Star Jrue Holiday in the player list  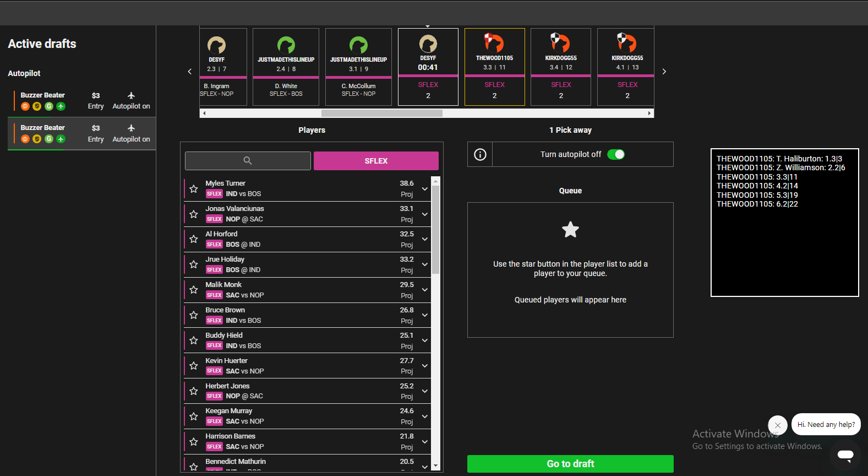[x=194, y=264]
